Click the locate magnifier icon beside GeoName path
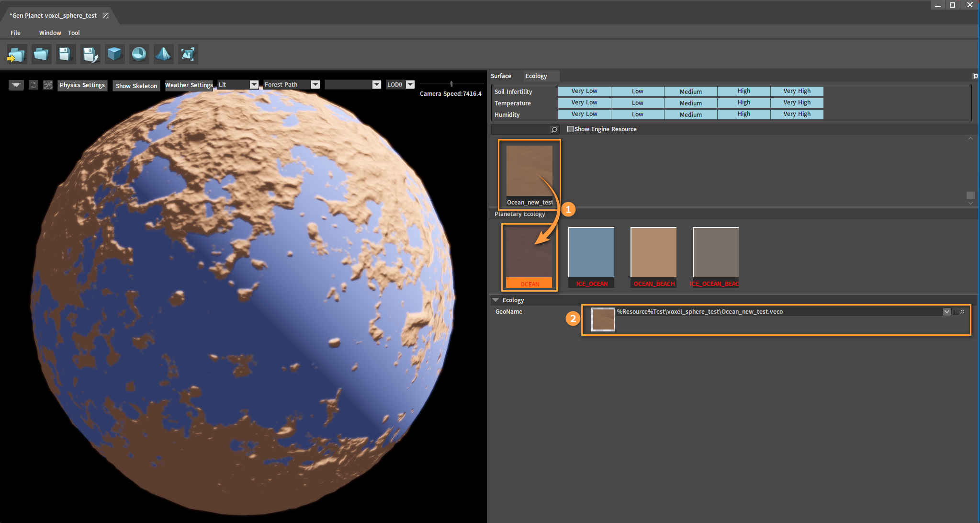 [x=962, y=312]
